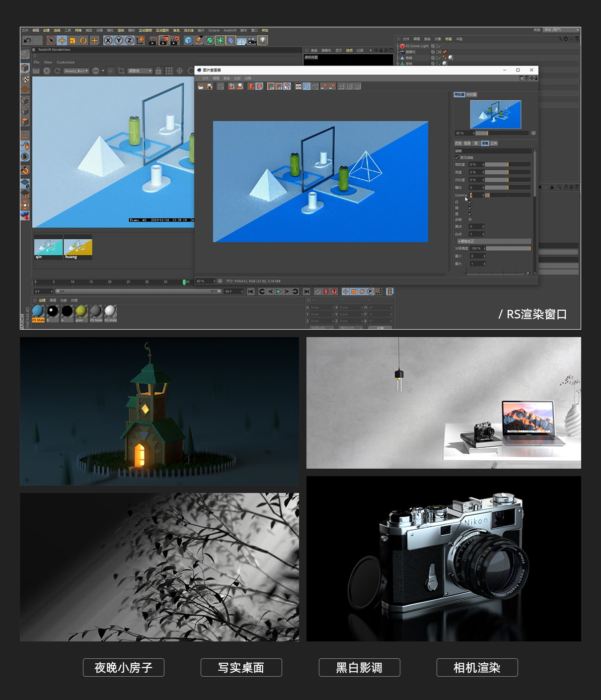Click Picture Viewer set B compare icon
Screen dimensions: 601x700
(332, 86)
